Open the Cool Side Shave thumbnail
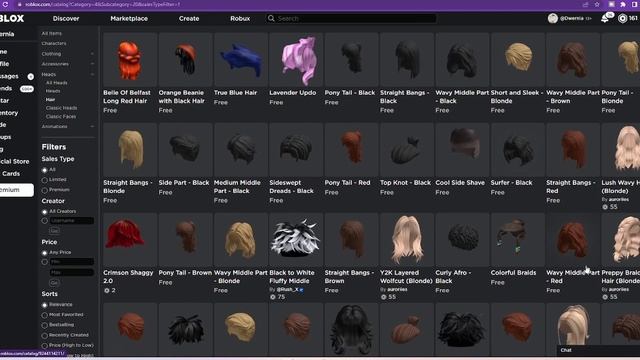Viewport: 640px width, 360px height. coord(462,150)
